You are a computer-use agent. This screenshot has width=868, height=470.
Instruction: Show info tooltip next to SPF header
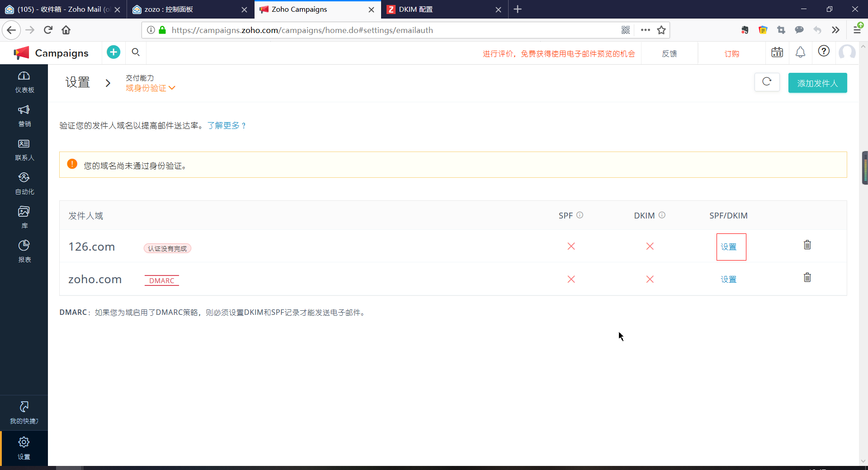point(580,215)
